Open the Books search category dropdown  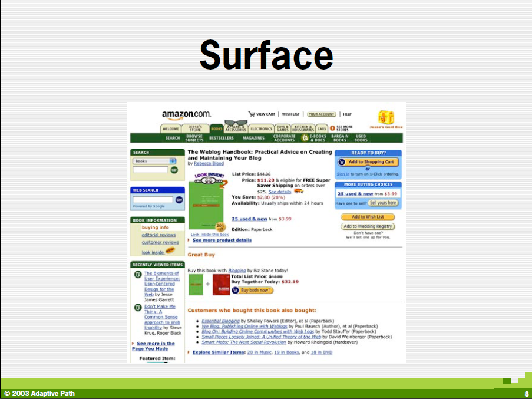pos(154,161)
